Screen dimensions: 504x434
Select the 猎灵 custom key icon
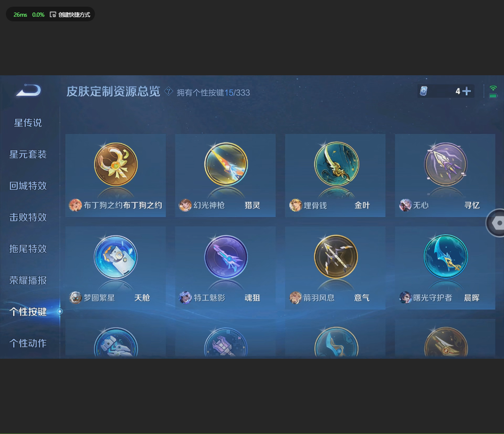[x=225, y=164]
